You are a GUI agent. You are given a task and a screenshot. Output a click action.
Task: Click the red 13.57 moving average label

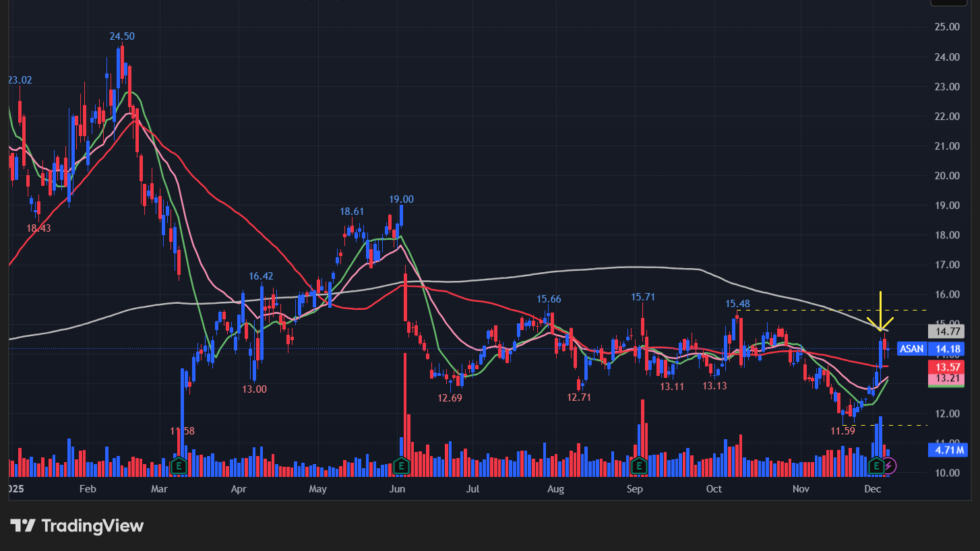point(947,367)
